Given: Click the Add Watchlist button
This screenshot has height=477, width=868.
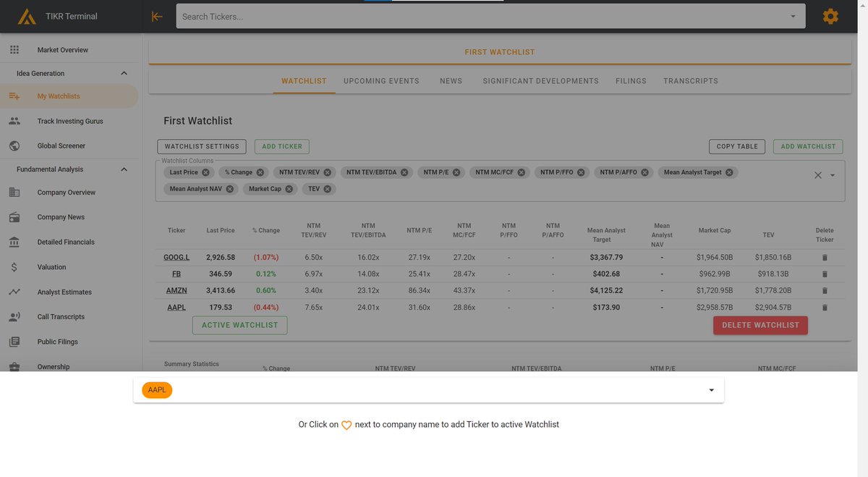Looking at the screenshot, I should (x=808, y=146).
